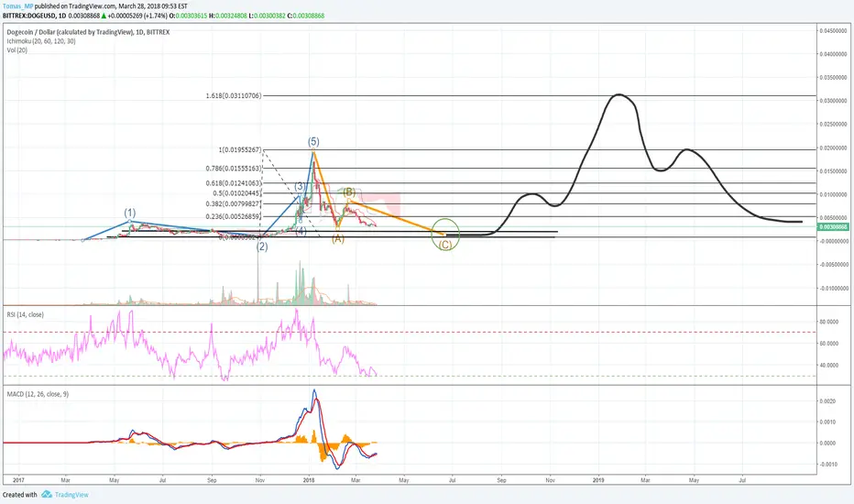The image size is (854, 504).
Task: Click the 0.02000000 price axis label
Action: click(x=833, y=148)
